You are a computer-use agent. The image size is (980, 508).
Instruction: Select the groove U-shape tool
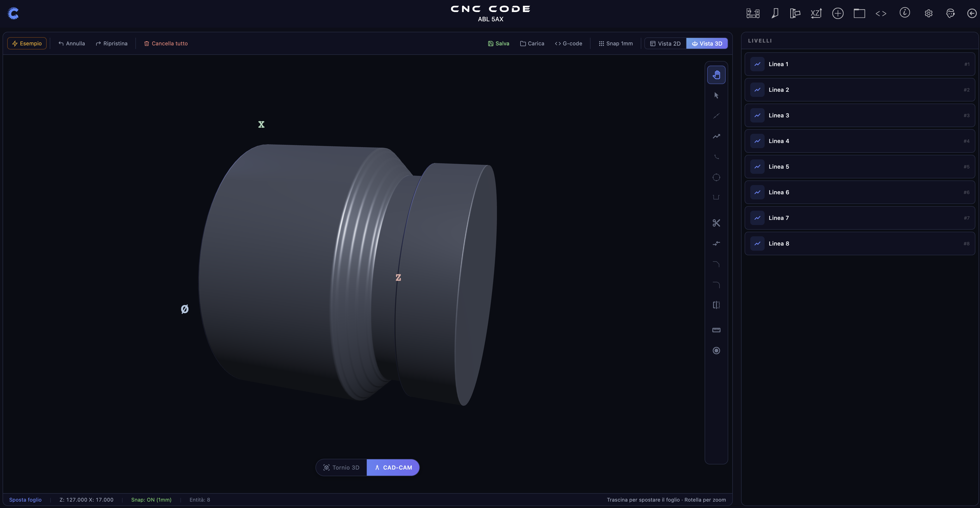[x=716, y=197]
